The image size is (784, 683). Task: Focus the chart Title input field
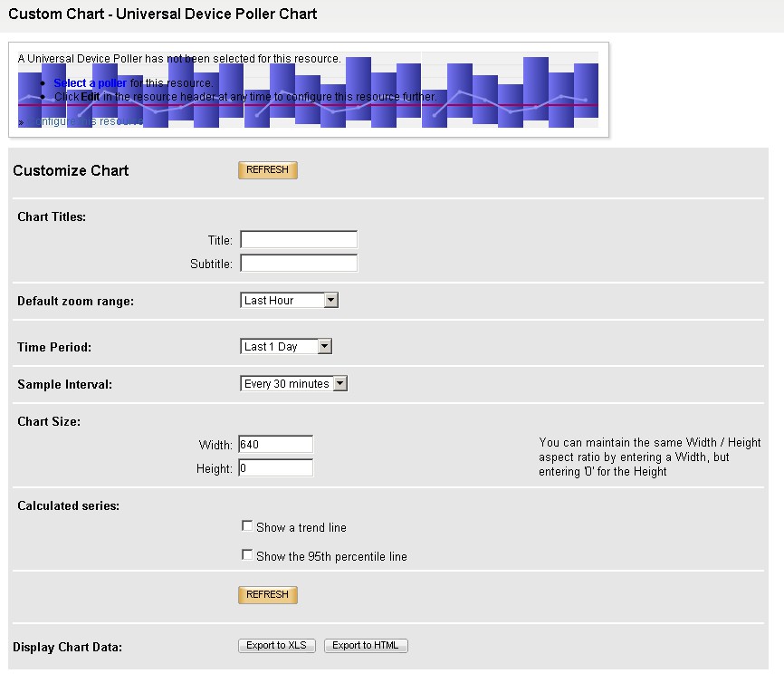tap(299, 239)
